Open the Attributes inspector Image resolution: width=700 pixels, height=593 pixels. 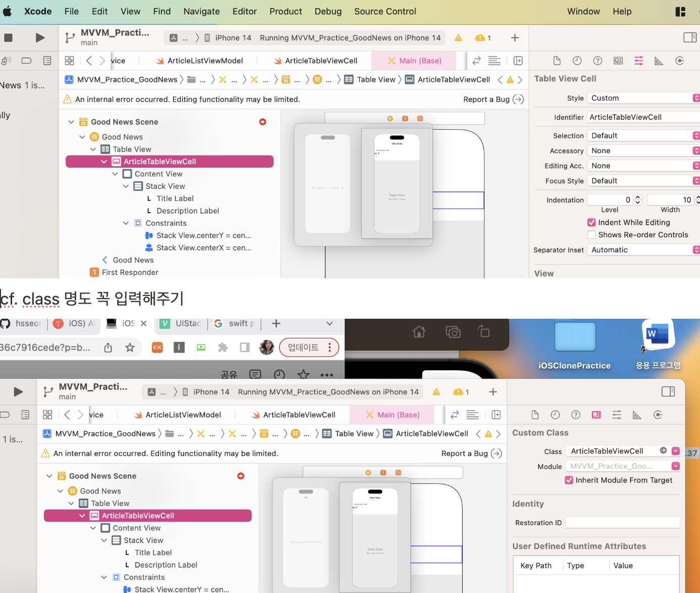[x=638, y=60]
